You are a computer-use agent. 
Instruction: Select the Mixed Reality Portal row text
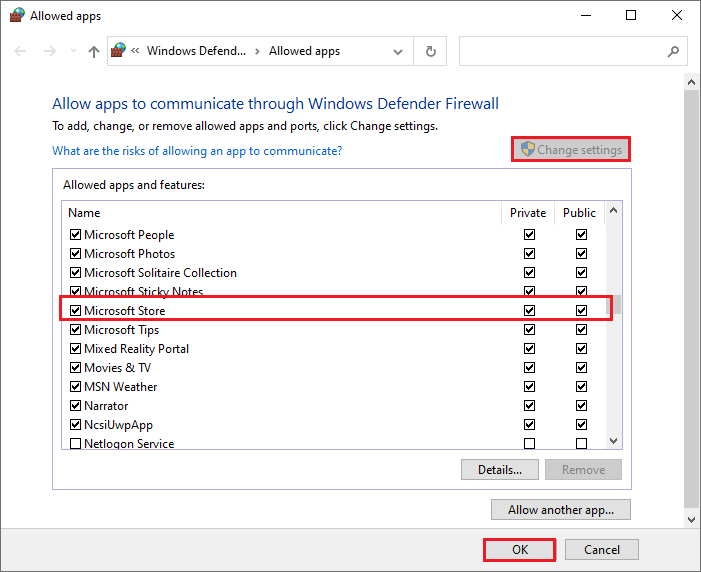tap(136, 349)
